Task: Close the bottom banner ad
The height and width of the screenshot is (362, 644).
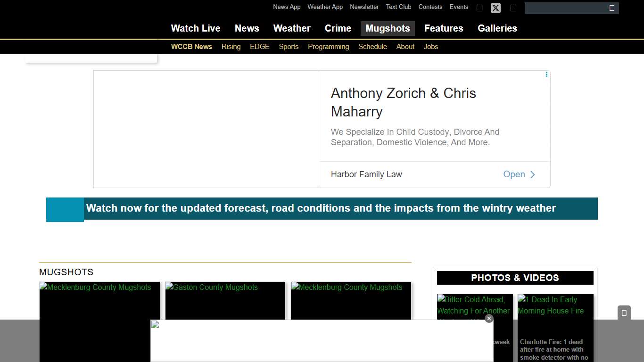Action: (x=489, y=319)
